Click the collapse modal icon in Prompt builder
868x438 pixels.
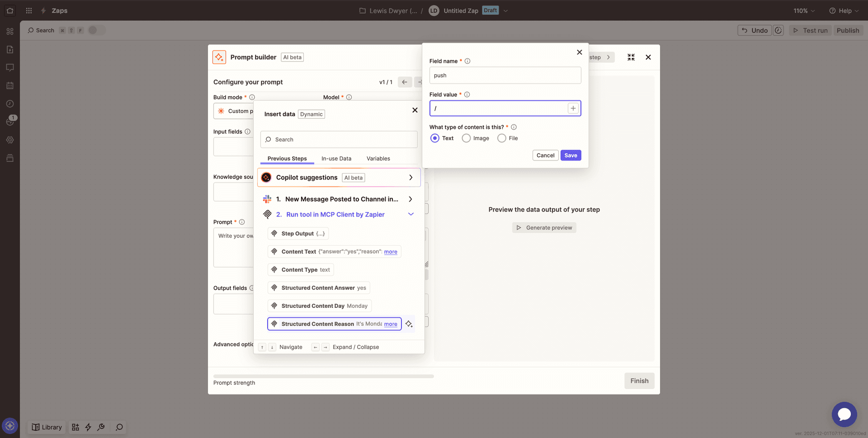click(631, 57)
